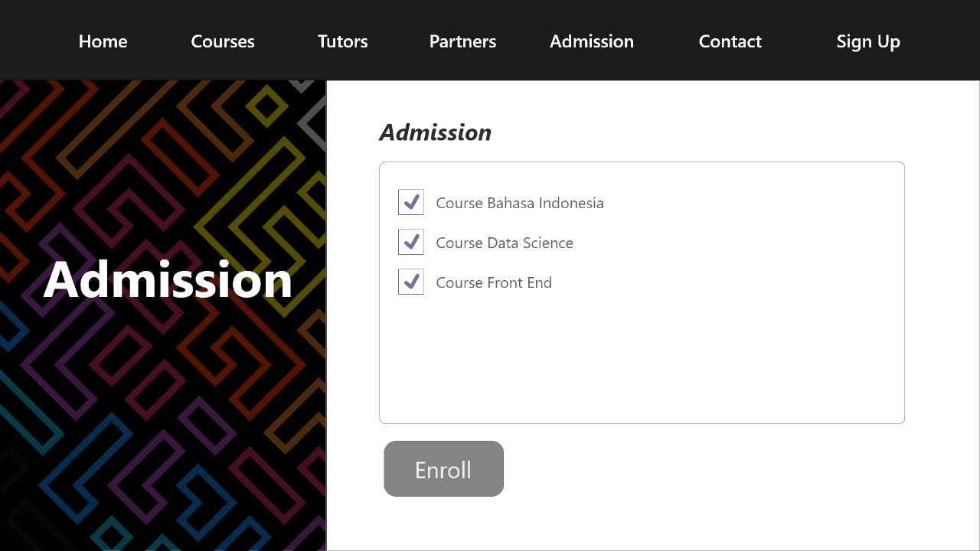The width and height of the screenshot is (980, 551).
Task: Navigate to the Partners page
Action: point(462,41)
